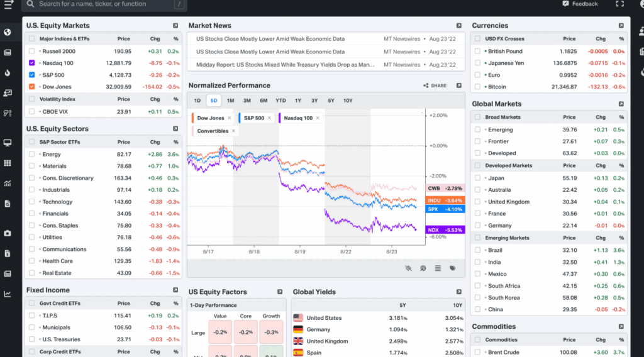Select the 1M time range tab
The height and width of the screenshot is (357, 644).
coord(230,101)
